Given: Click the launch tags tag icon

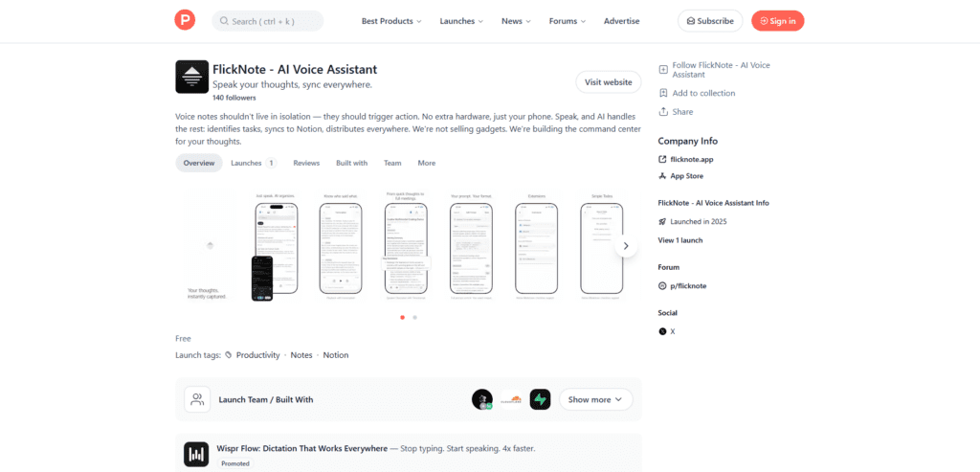Looking at the screenshot, I should [x=229, y=355].
